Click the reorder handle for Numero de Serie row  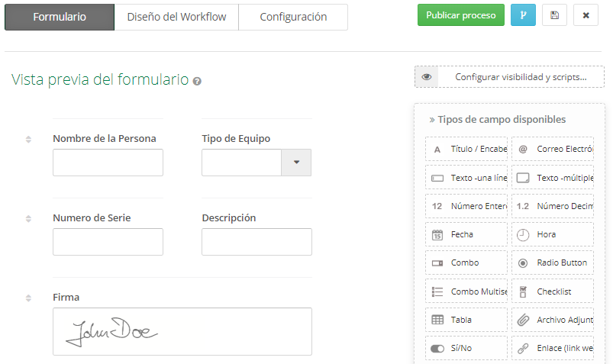tap(28, 218)
